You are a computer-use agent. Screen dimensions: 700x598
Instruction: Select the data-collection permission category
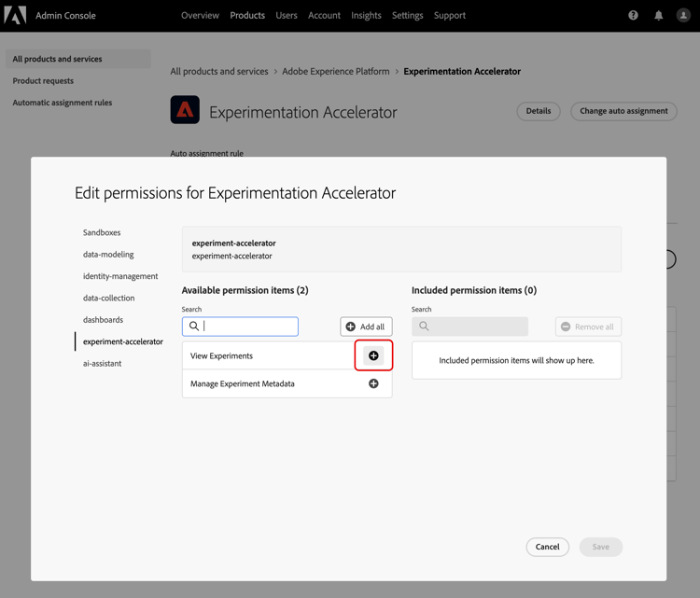point(109,299)
